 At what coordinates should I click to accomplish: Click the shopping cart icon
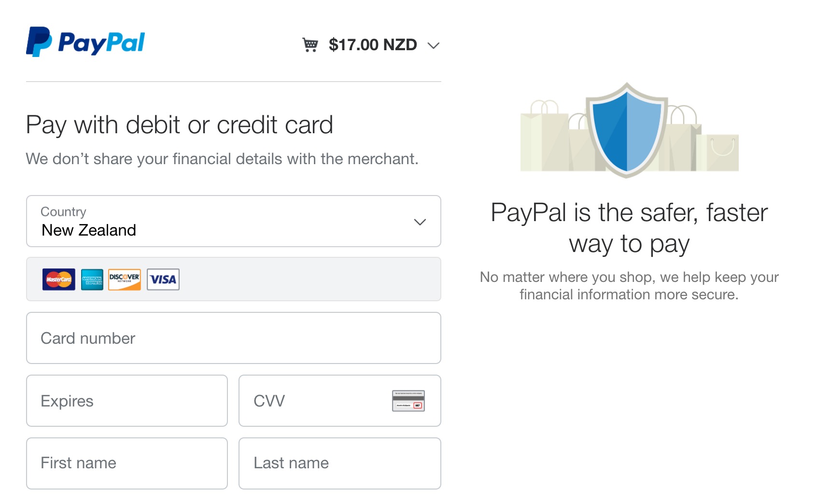coord(310,45)
